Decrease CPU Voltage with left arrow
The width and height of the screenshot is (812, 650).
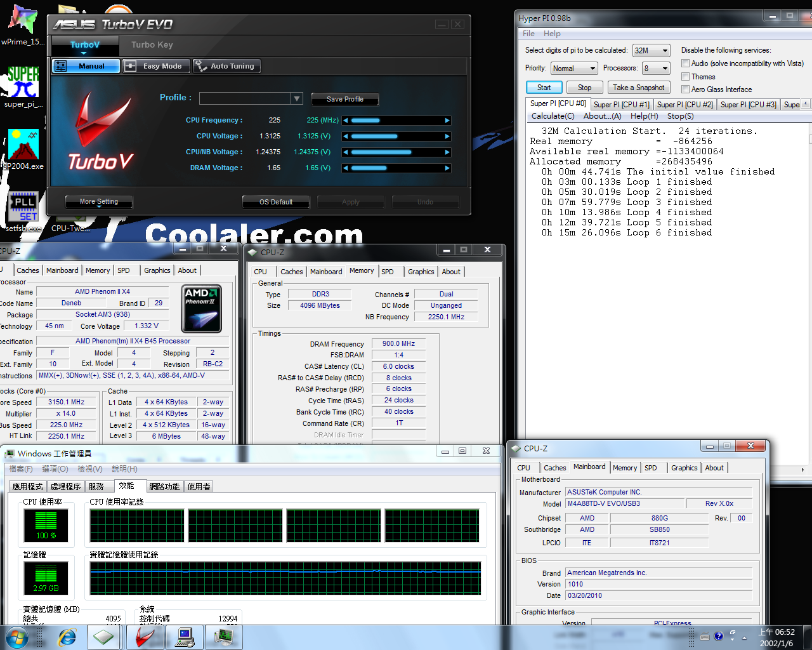click(x=346, y=136)
